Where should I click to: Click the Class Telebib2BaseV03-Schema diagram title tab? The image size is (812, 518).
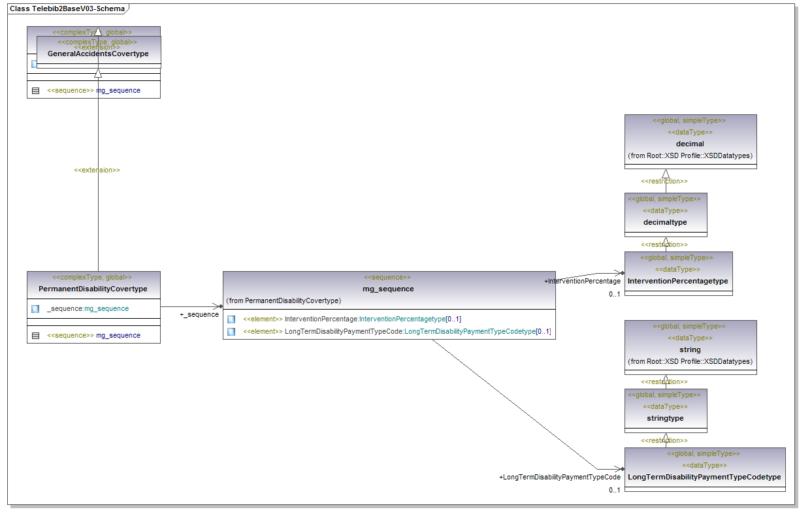(x=68, y=9)
